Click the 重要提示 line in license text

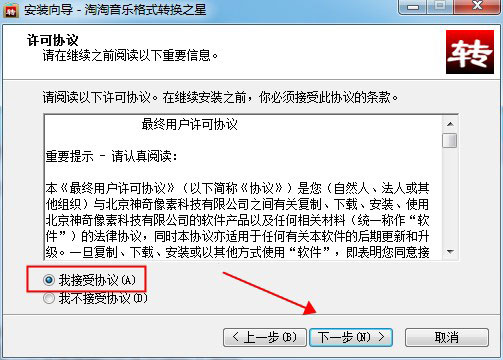click(x=111, y=156)
